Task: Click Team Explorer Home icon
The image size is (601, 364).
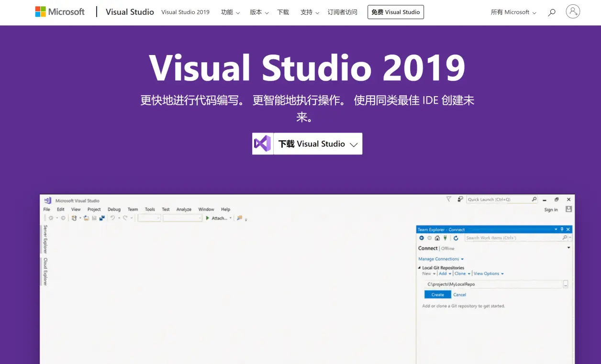Action: pyautogui.click(x=437, y=238)
